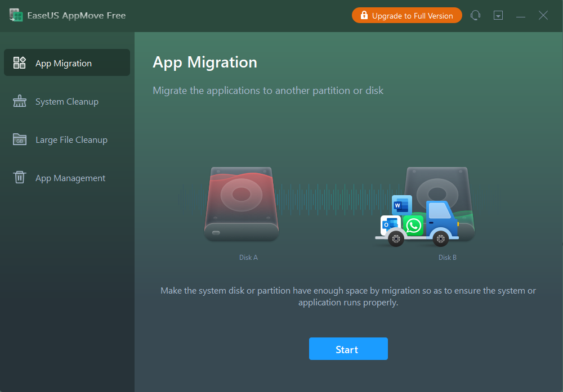Click the App Migration sidebar icon
Viewport: 563px width, 392px height.
coord(20,63)
